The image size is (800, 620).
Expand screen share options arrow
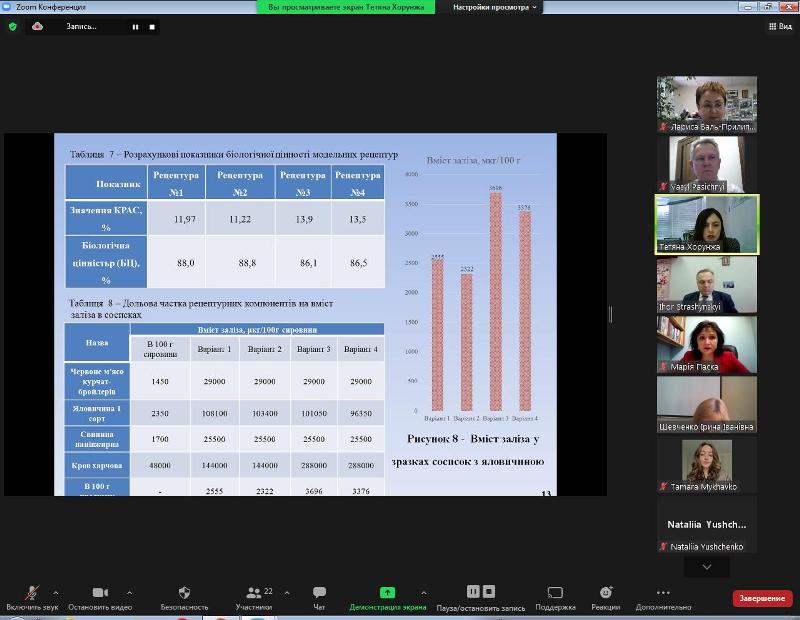423,592
